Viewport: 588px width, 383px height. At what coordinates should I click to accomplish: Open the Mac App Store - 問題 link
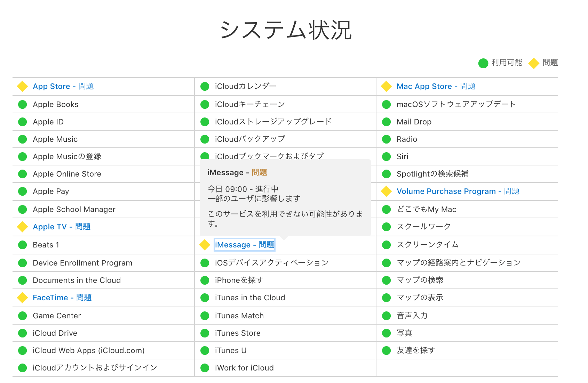tap(436, 86)
